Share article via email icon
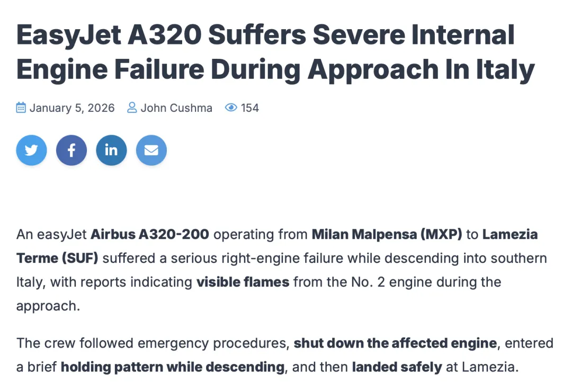This screenshot has height=392, width=572. (x=151, y=150)
